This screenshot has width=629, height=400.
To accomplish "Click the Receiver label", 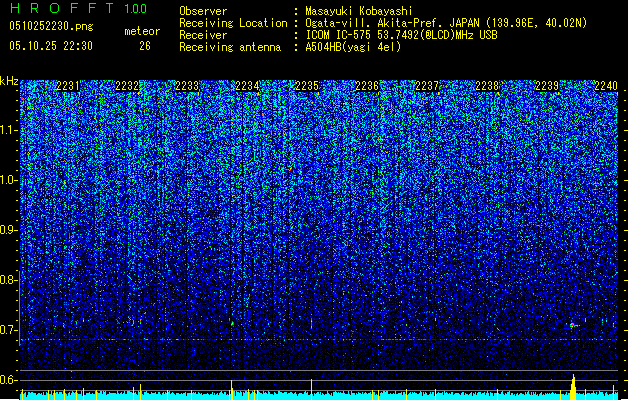I will coord(203,35).
